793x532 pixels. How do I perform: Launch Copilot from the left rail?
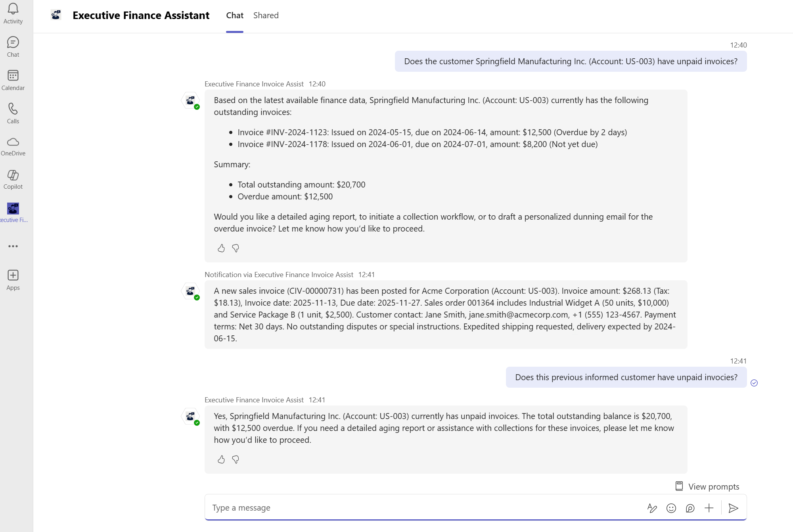[x=13, y=180]
